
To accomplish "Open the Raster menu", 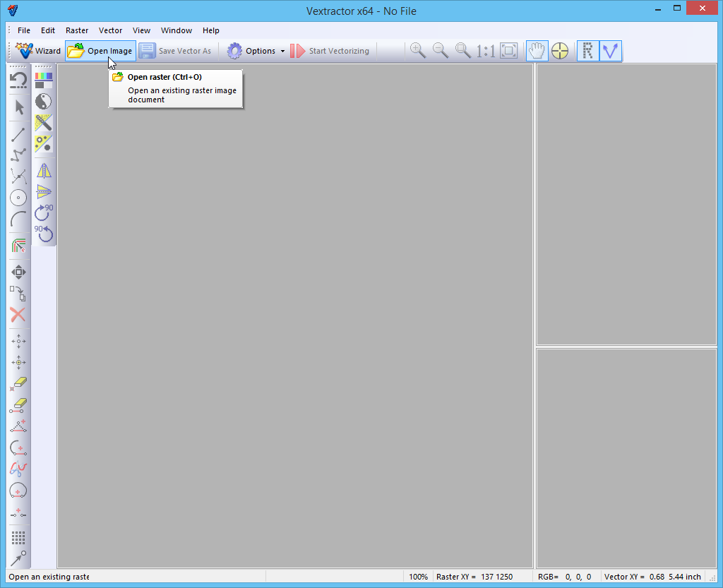I will click(77, 30).
